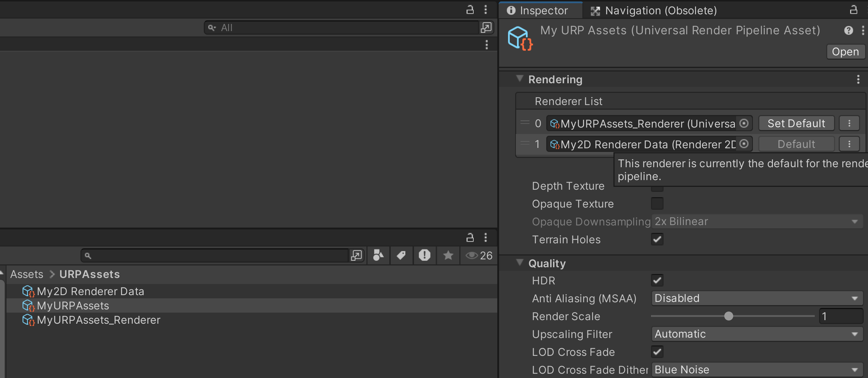Toggle the hidden packages eye count 26
The image size is (868, 378).
coord(479,255)
